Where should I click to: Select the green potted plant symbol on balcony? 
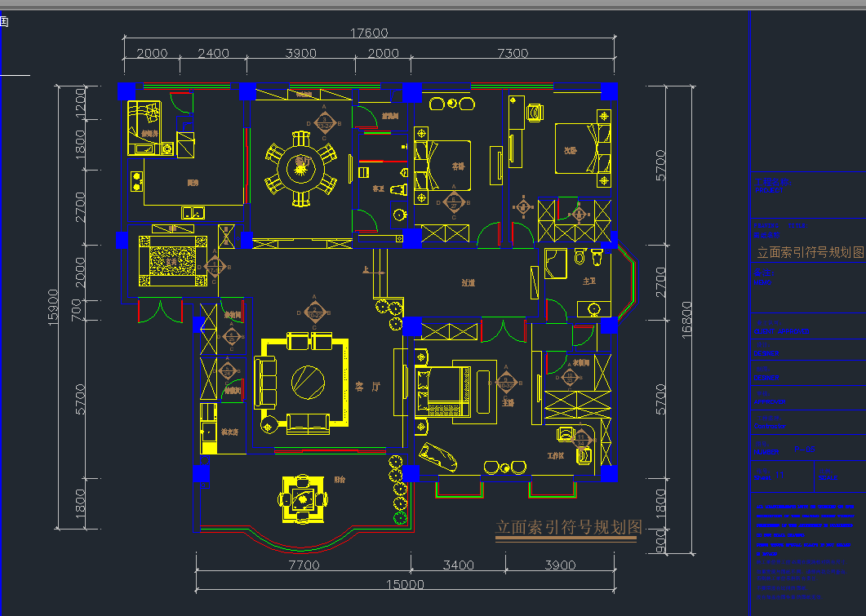pos(400,518)
